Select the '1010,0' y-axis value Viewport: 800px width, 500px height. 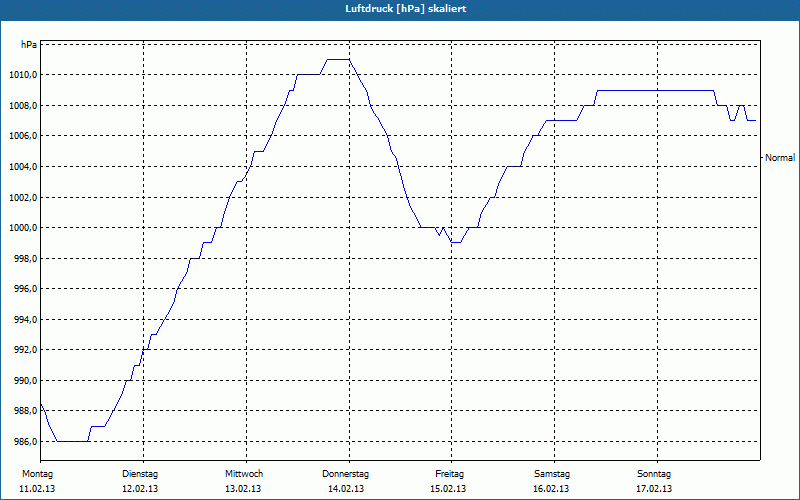[x=23, y=76]
